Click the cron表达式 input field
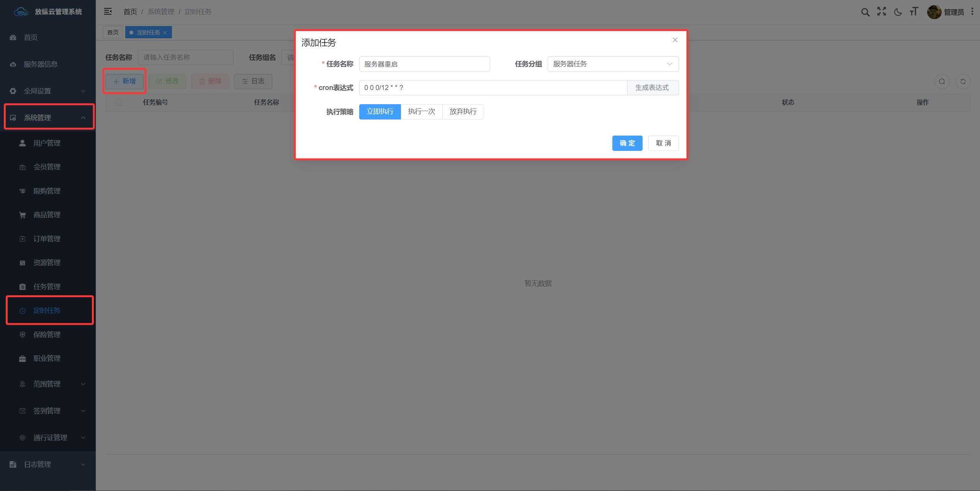Image resolution: width=980 pixels, height=491 pixels. click(493, 88)
